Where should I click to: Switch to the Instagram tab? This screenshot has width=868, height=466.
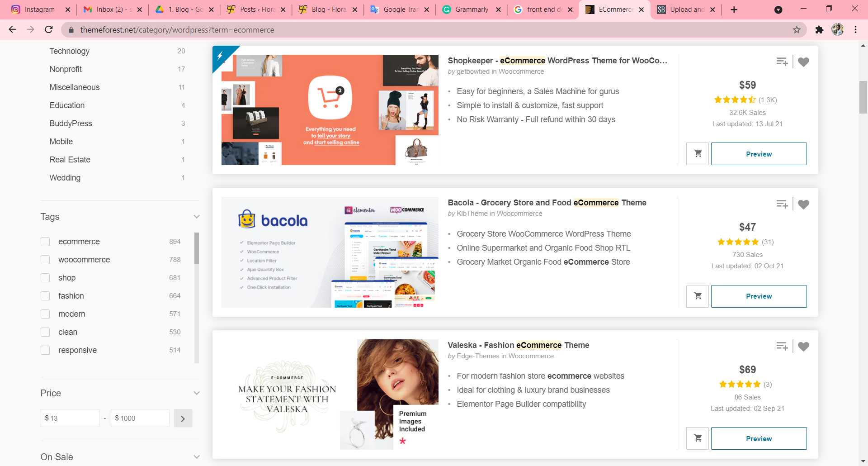point(39,10)
